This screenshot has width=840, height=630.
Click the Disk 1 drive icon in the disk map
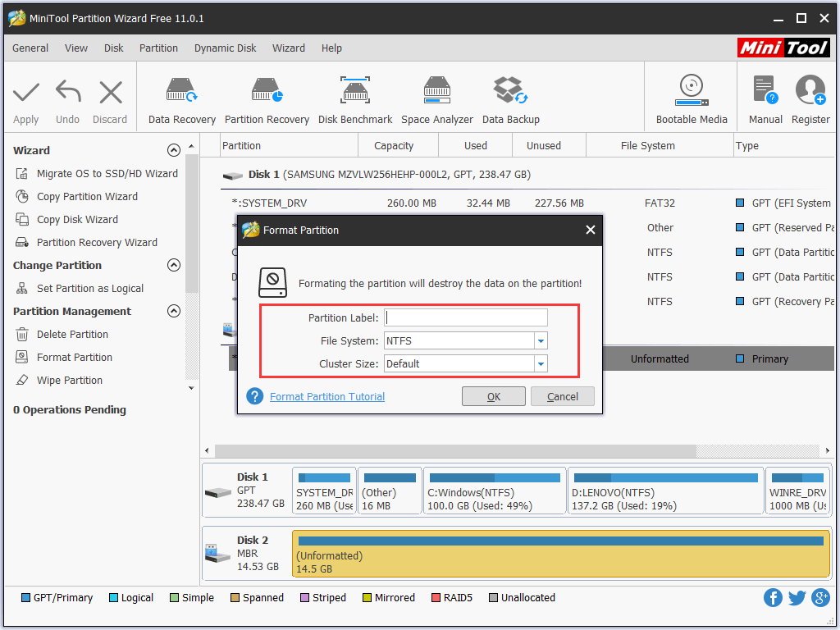coord(218,491)
